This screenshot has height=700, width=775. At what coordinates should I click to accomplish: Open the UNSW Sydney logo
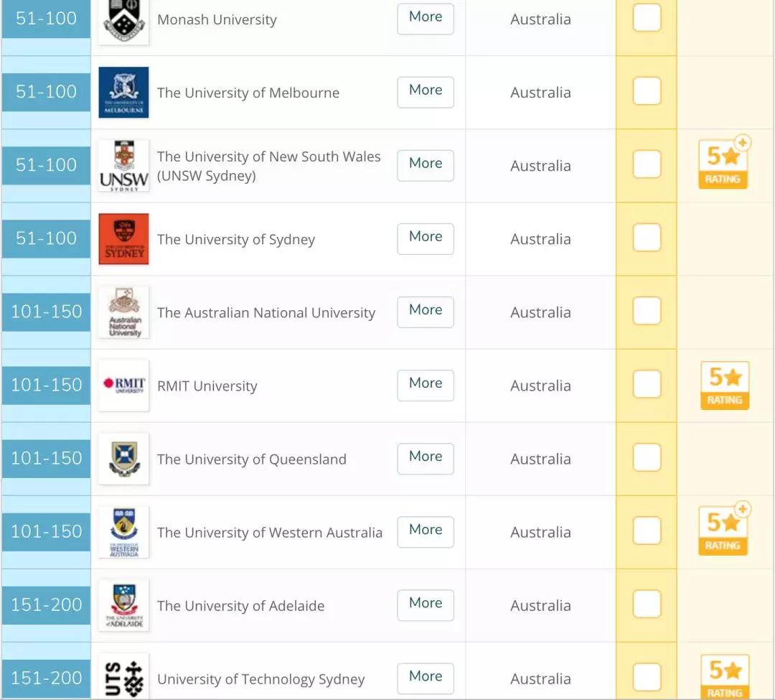[x=123, y=166]
